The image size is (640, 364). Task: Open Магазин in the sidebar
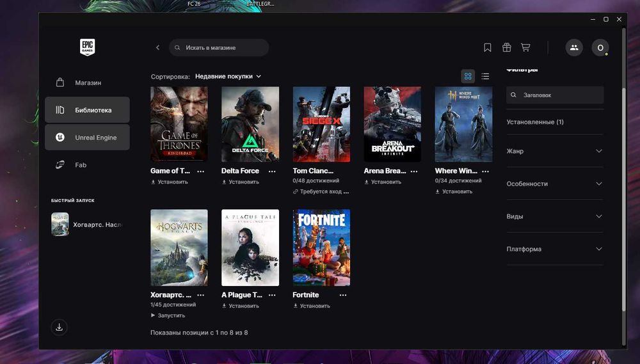87,83
